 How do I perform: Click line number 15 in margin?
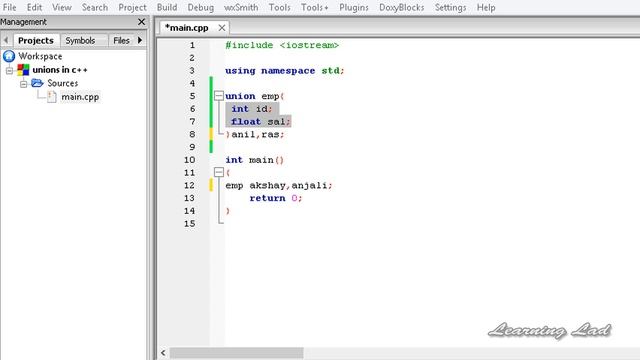click(x=189, y=224)
